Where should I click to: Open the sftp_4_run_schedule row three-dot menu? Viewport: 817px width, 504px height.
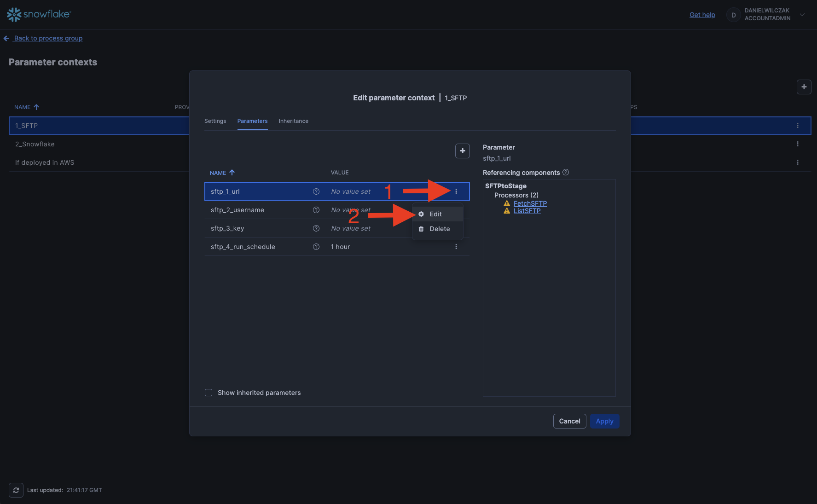point(456,247)
